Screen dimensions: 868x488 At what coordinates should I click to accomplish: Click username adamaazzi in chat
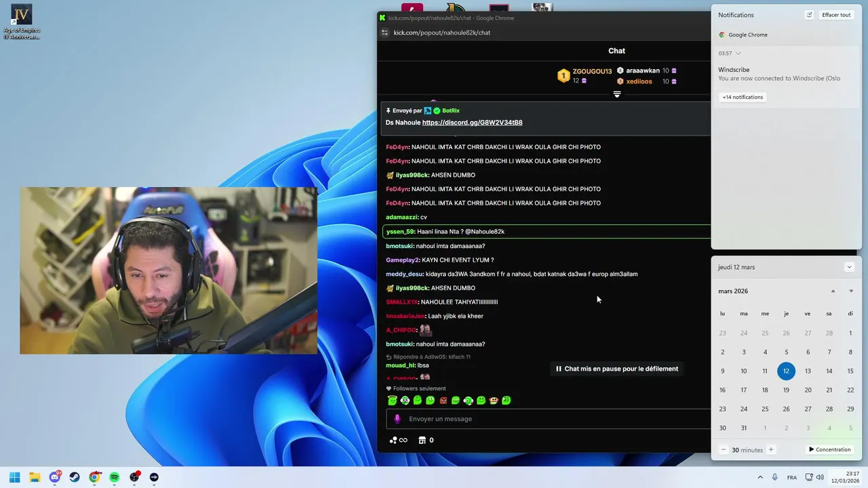pyautogui.click(x=401, y=217)
